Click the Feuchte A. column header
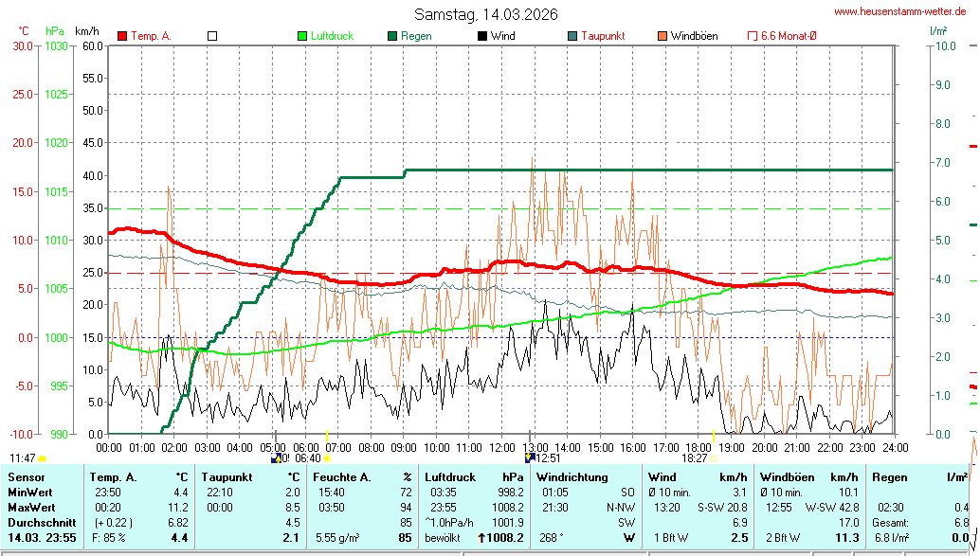 340,477
